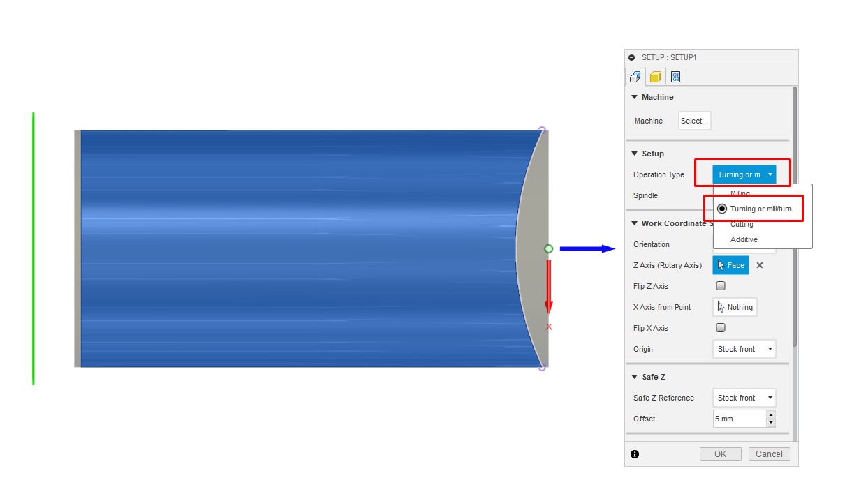Select the Turning or mill/turn radio button

(722, 208)
